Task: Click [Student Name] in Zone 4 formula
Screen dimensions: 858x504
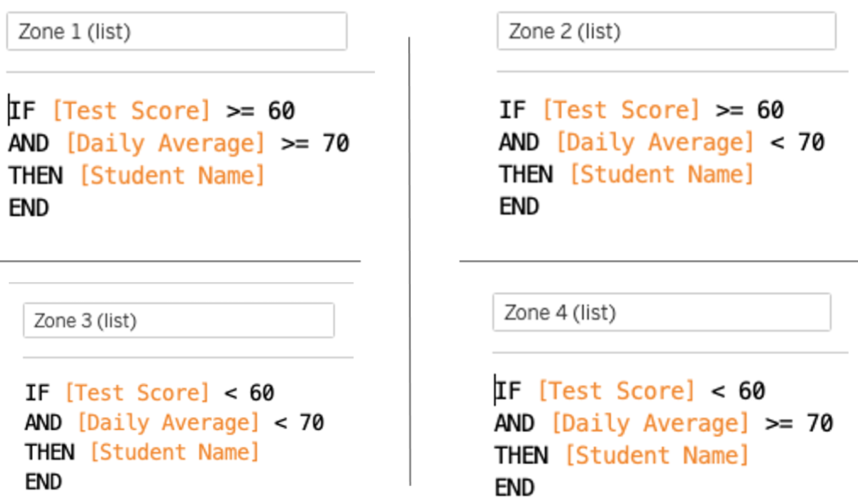Action: [657, 455]
